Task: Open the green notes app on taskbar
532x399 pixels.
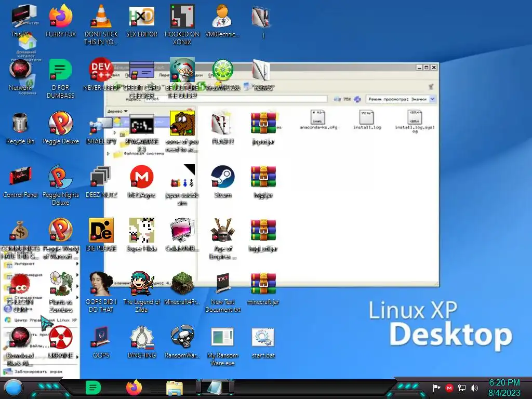Action: coord(94,388)
